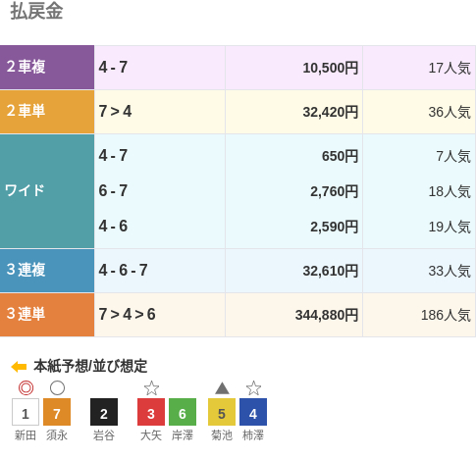Click the green number 6 racer box
Screen dimensions: 476x459
point(183,412)
